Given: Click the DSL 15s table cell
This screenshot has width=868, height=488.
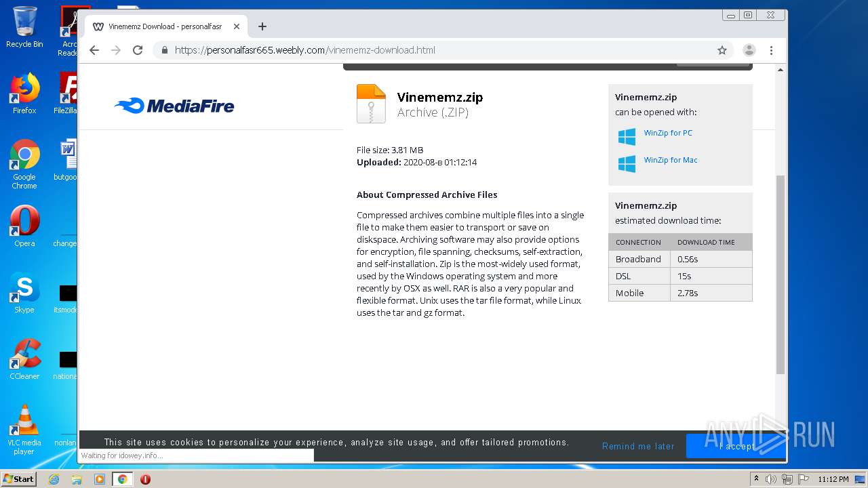Looking at the screenshot, I should (x=711, y=276).
